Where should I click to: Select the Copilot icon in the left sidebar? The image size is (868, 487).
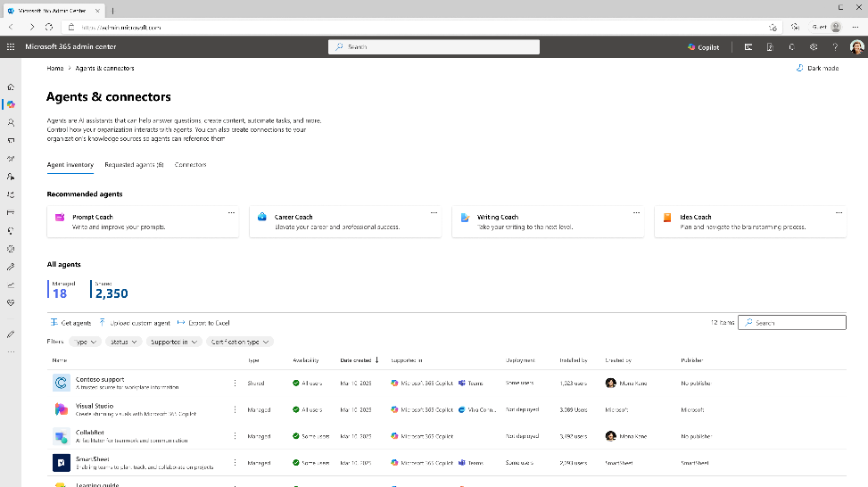pos(11,104)
